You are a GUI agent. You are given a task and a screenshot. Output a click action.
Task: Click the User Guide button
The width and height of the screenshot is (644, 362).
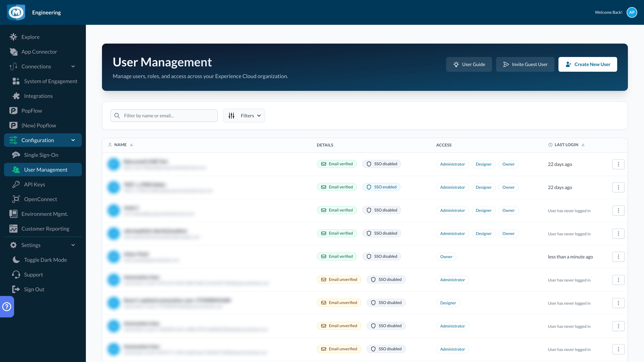coord(469,65)
